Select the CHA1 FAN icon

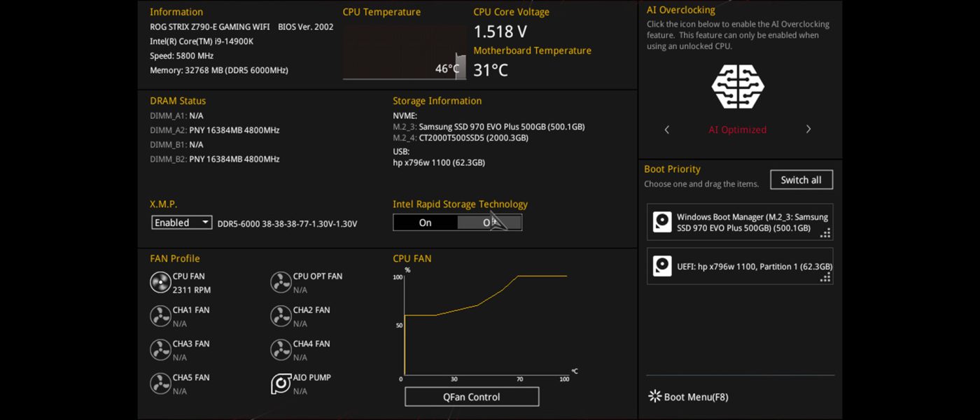coord(160,316)
